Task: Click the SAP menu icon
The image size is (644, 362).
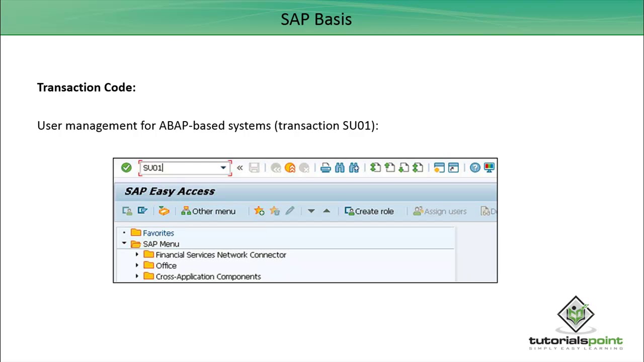Action: tap(142, 211)
